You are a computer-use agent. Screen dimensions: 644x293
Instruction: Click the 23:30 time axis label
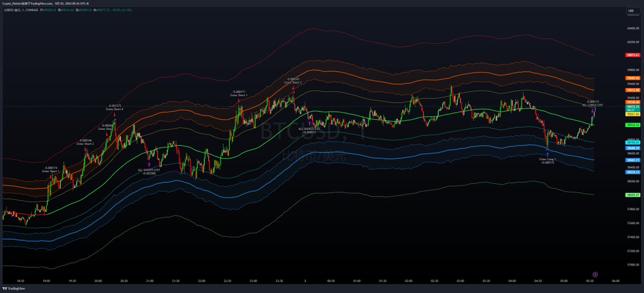click(279, 280)
